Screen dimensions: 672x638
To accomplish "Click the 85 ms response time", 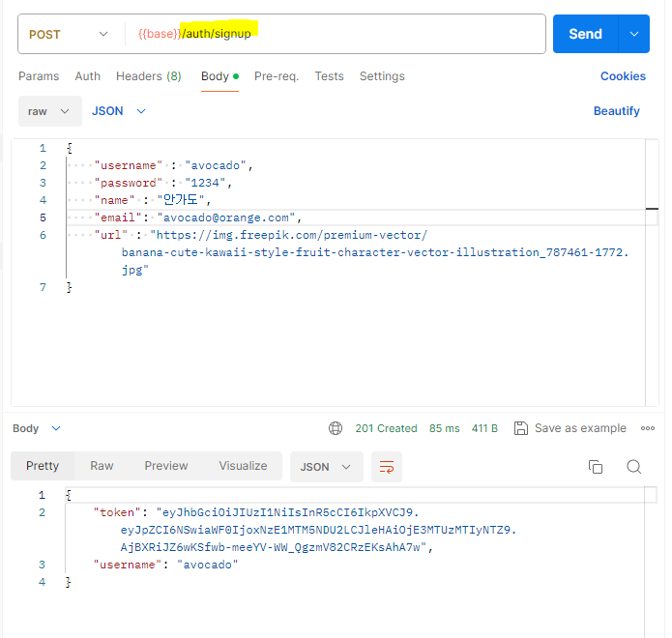I will coord(444,428).
